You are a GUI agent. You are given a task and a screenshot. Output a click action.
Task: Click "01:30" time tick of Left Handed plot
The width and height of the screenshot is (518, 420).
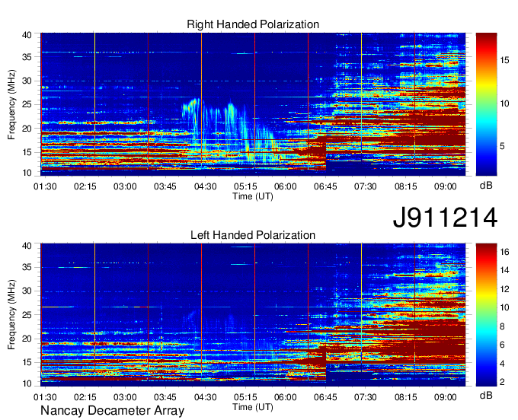click(45, 397)
